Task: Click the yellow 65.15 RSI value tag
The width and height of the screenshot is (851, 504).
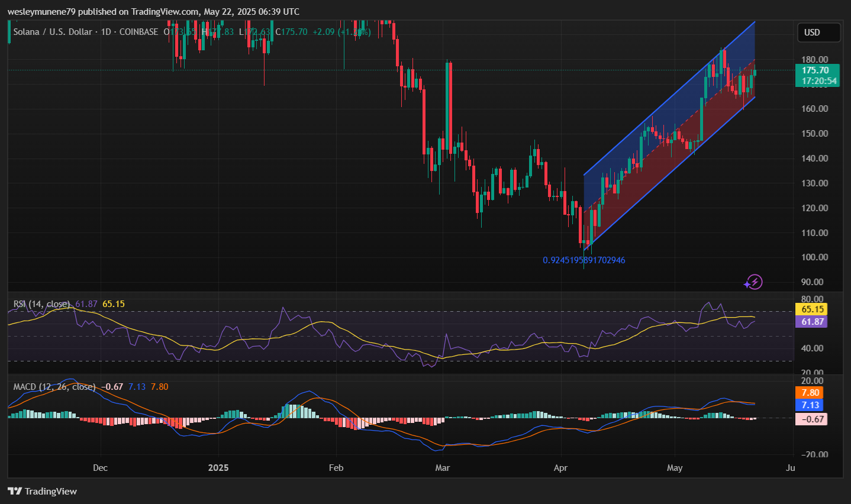Action: point(813,309)
